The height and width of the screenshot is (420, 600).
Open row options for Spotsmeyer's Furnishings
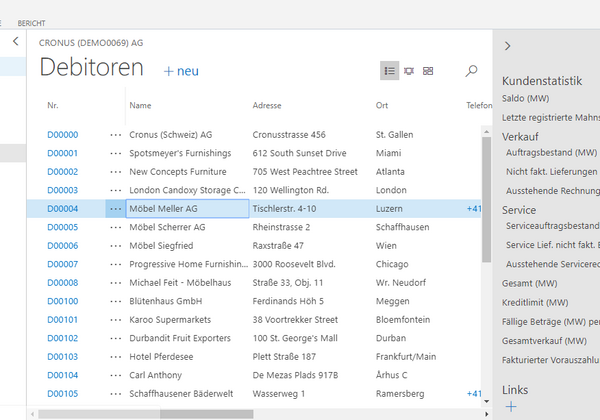(x=115, y=154)
